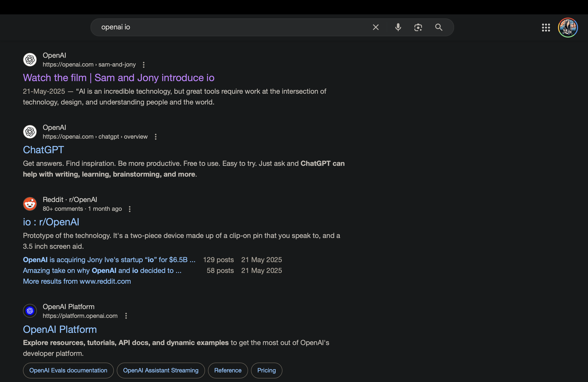This screenshot has width=588, height=382.
Task: Click '21 May 2025' date beside '58 posts'
Action: tap(262, 271)
